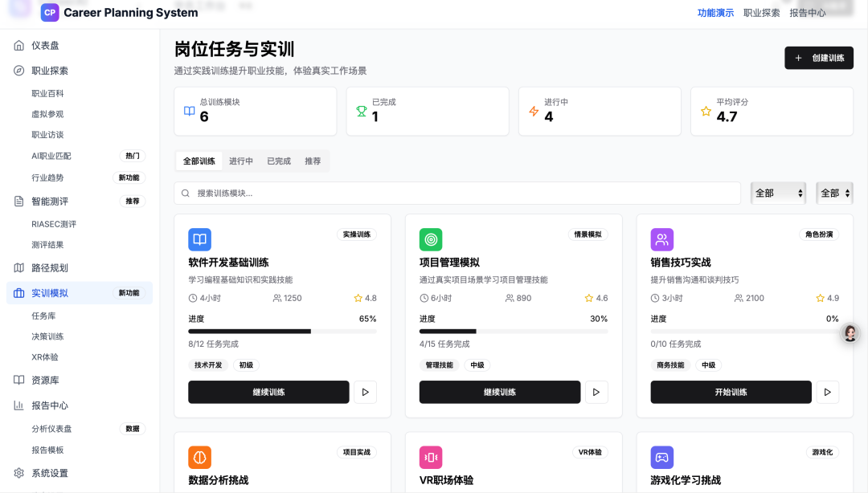Click the gamepad icon of 游戏化学习挑战
The height and width of the screenshot is (493, 868).
click(662, 458)
